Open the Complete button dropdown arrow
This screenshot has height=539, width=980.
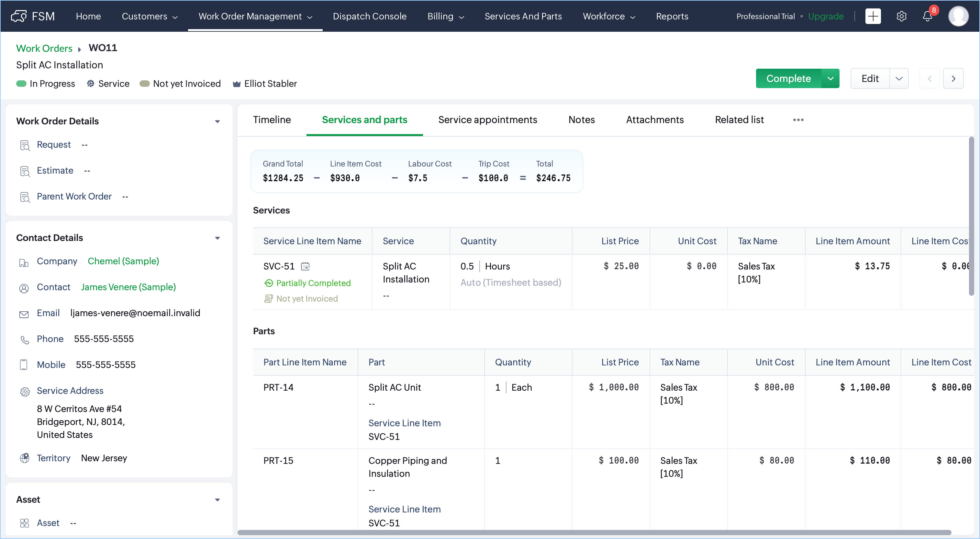click(830, 79)
